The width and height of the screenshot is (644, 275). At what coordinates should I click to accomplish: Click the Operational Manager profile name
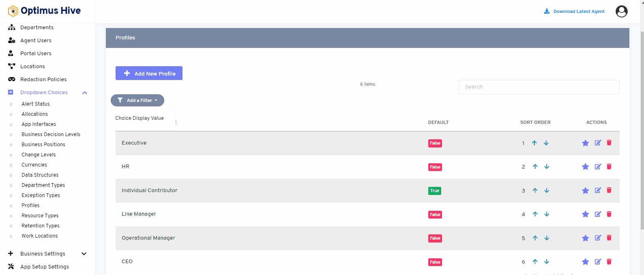pyautogui.click(x=148, y=238)
